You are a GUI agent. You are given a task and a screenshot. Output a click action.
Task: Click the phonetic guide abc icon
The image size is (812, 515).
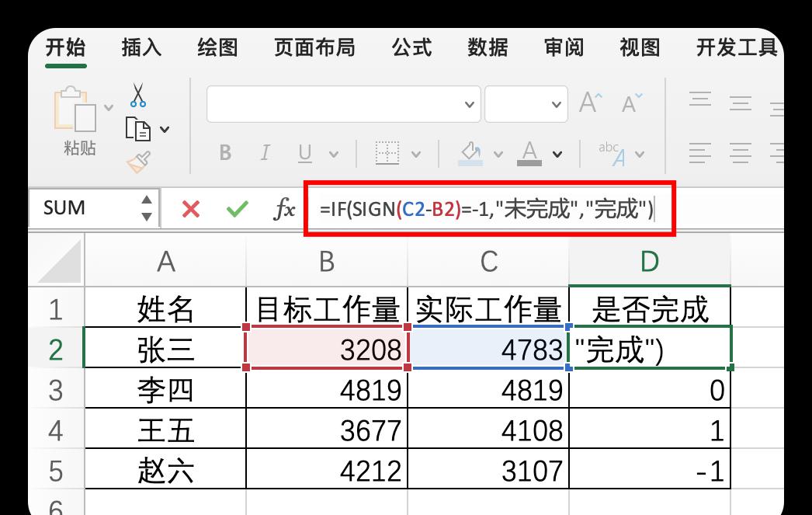click(x=612, y=153)
